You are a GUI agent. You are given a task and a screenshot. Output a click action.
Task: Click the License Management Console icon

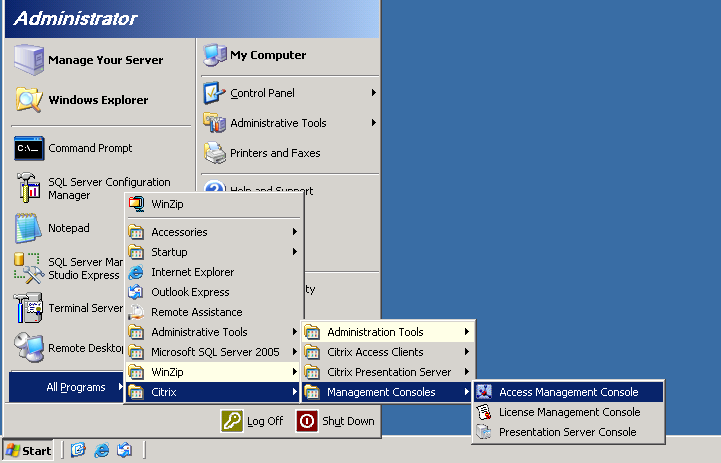point(484,412)
